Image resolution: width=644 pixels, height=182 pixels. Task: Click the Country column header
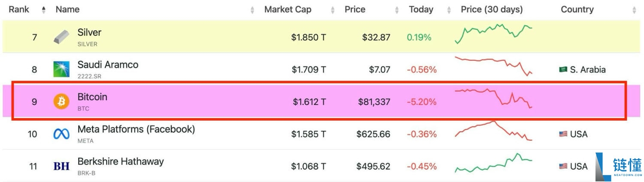(x=577, y=9)
